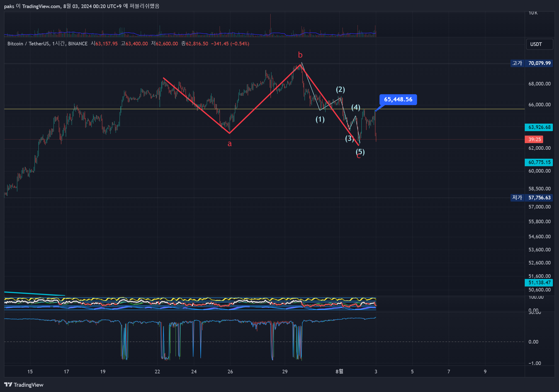Click the wave label '(1)'

pyautogui.click(x=320, y=119)
